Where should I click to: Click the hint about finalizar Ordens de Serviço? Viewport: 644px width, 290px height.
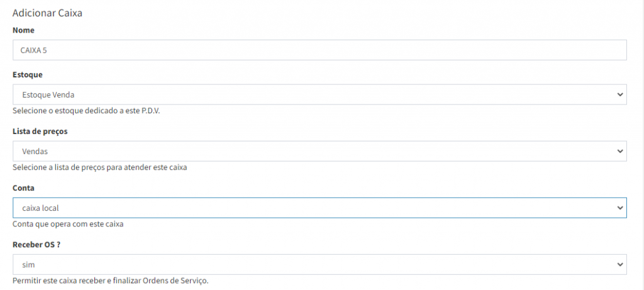click(110, 281)
